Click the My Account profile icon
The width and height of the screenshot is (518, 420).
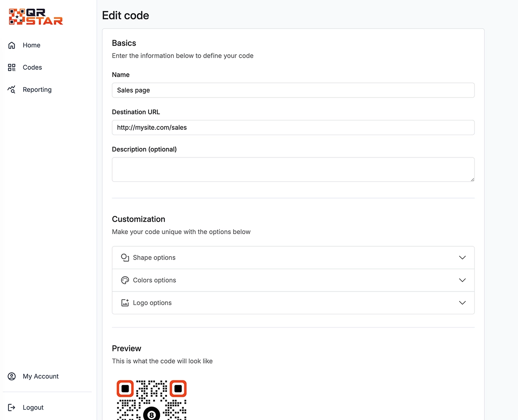coord(11,376)
